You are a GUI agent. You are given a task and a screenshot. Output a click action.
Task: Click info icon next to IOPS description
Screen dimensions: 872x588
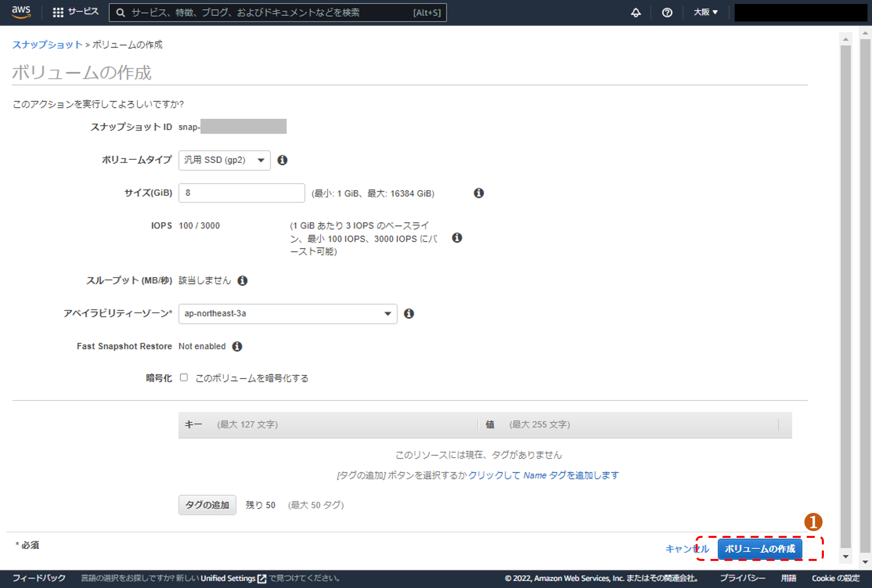tap(457, 238)
